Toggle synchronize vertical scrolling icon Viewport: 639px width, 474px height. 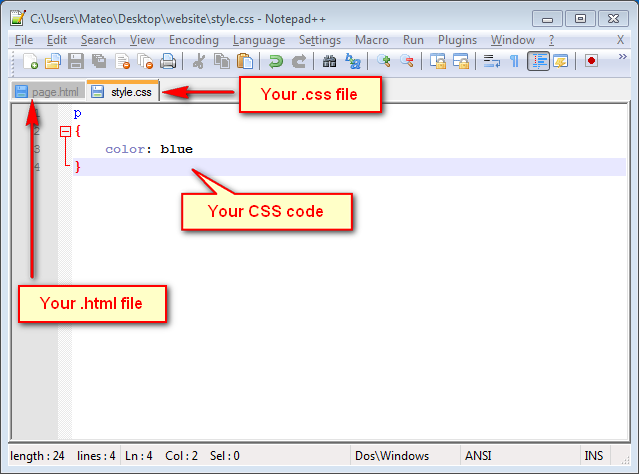(438, 61)
